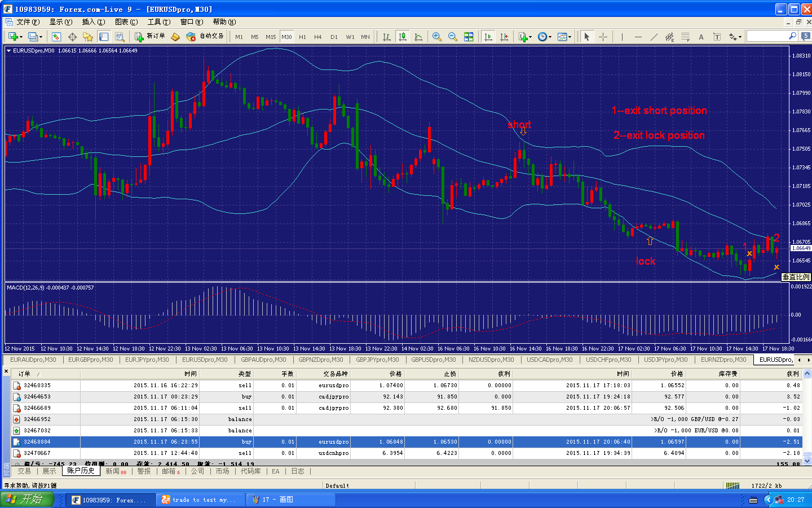Select the text label 'T' tool
Screen dimensions: 812x508
point(717,37)
